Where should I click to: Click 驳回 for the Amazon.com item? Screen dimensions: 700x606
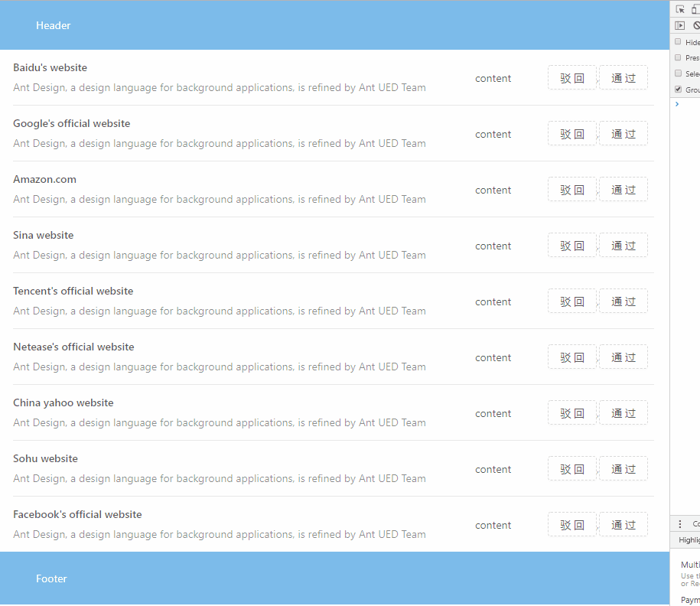tap(572, 189)
